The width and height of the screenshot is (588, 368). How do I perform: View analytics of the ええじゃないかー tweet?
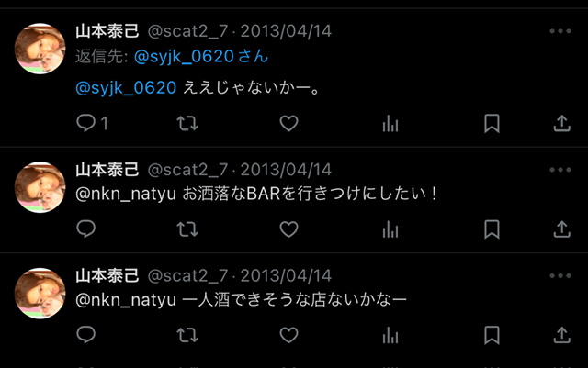click(x=390, y=124)
